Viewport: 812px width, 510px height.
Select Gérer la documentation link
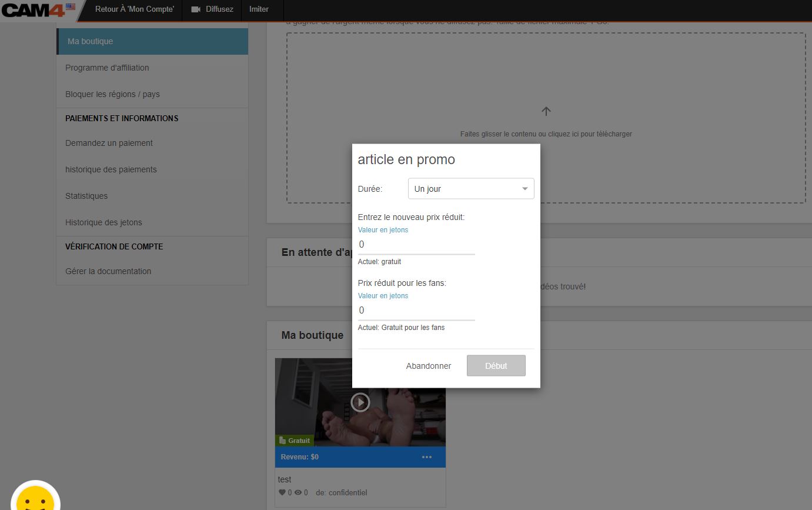108,271
